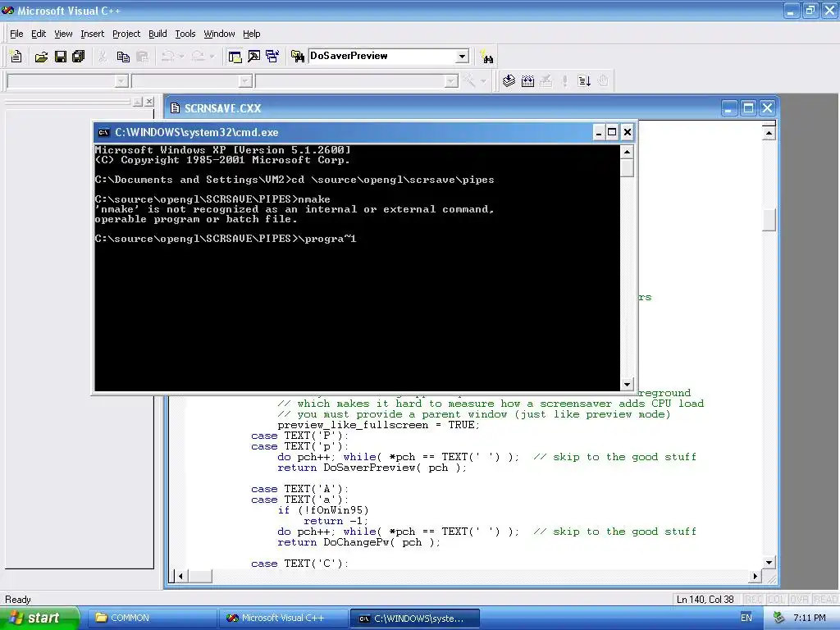This screenshot has width=840, height=630.
Task: Open the View menu
Action: click(x=63, y=34)
